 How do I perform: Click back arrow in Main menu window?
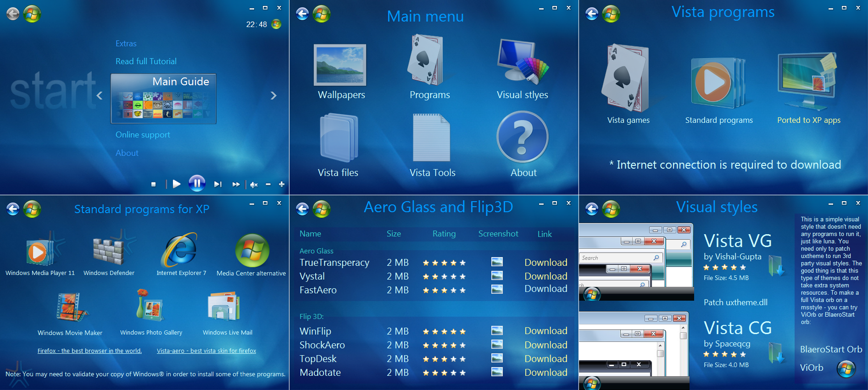click(x=302, y=14)
